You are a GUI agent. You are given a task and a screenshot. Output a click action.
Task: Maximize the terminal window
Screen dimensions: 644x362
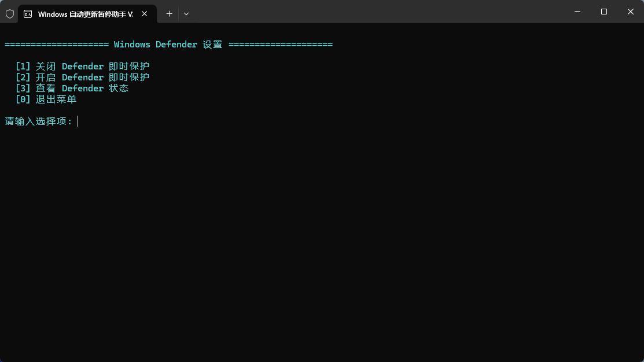[603, 12]
